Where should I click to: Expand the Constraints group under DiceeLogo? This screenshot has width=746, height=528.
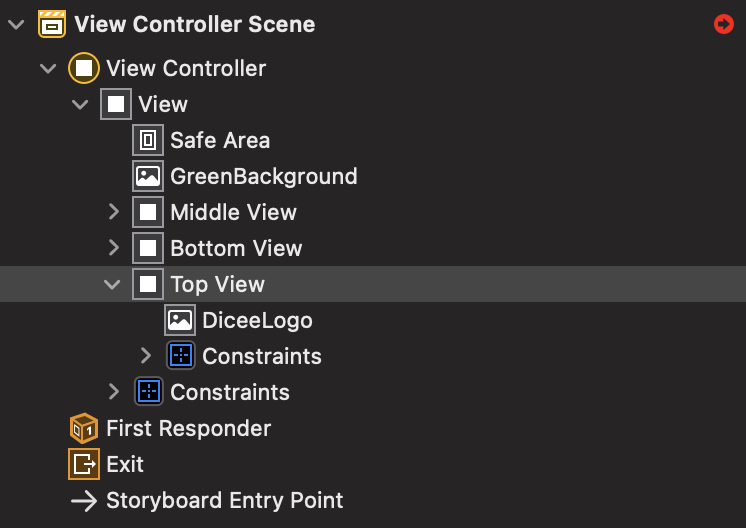tap(146, 356)
